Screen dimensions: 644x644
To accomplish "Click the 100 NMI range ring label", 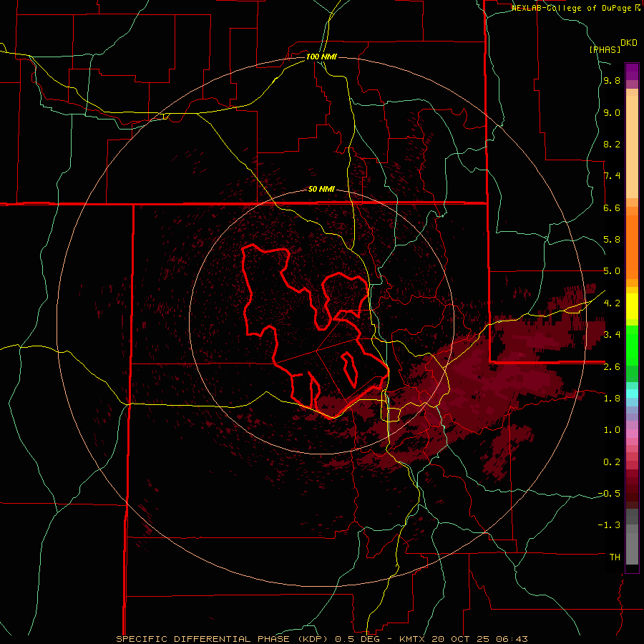I will 321,57.
